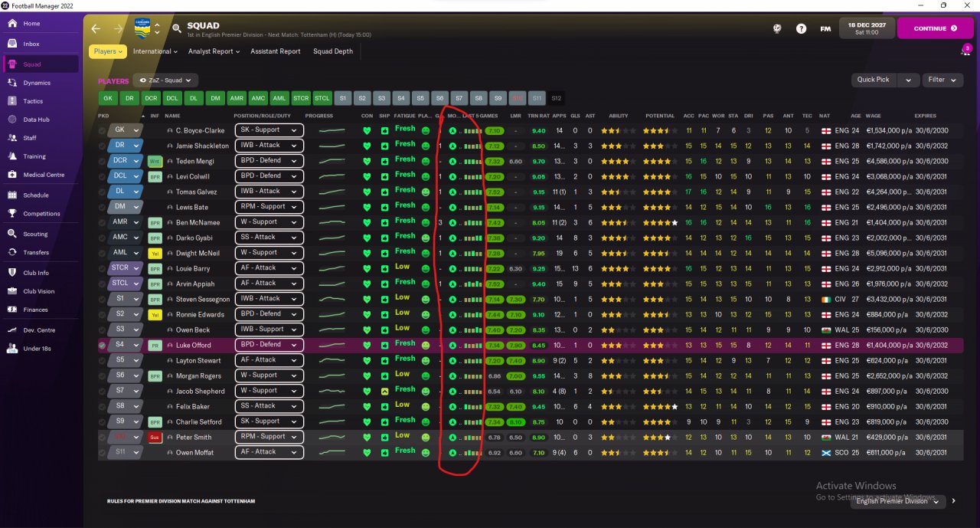Image resolution: width=980 pixels, height=528 pixels.
Task: Click the padlock icon beside Lewis Bate
Action: pyautogui.click(x=170, y=208)
